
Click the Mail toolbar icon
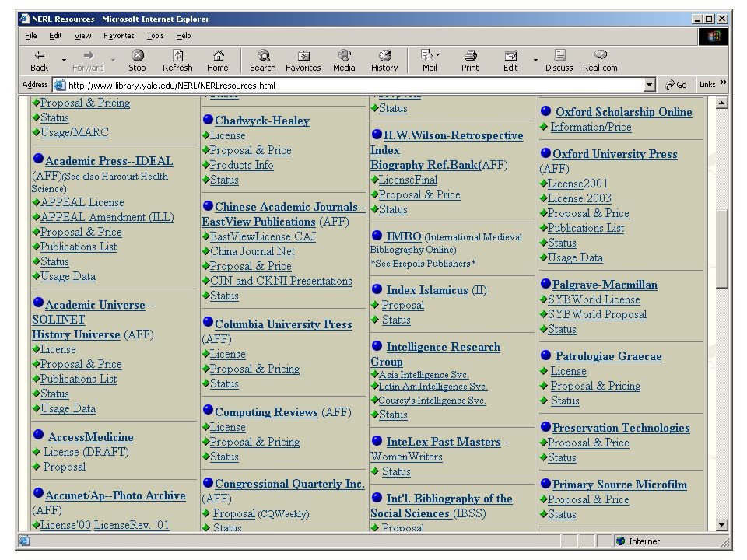tap(428, 61)
